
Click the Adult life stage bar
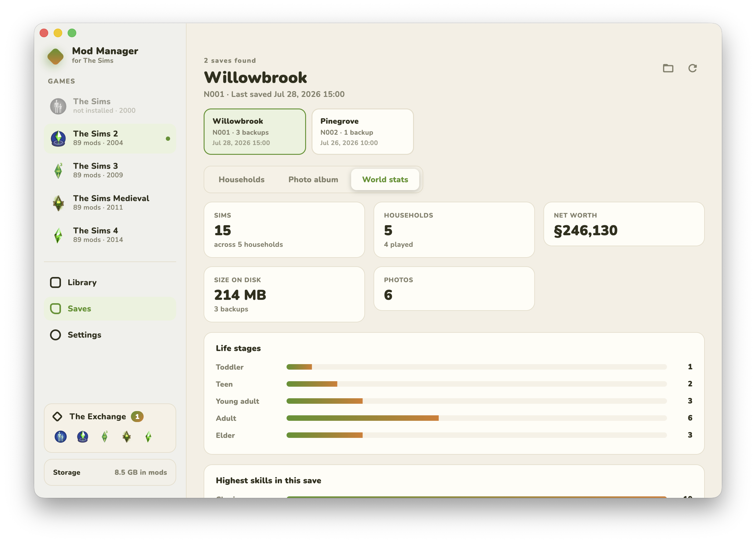point(476,418)
